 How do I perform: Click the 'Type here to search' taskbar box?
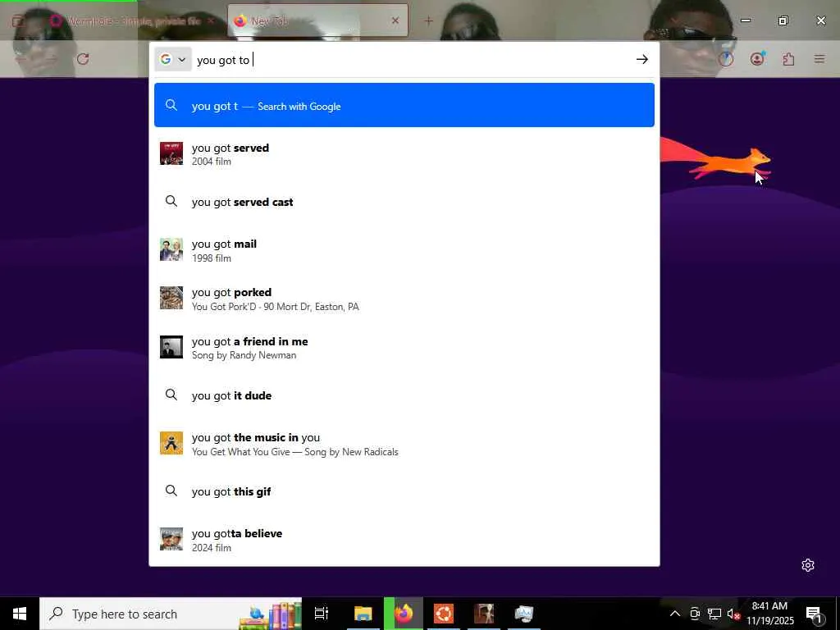coord(171,614)
